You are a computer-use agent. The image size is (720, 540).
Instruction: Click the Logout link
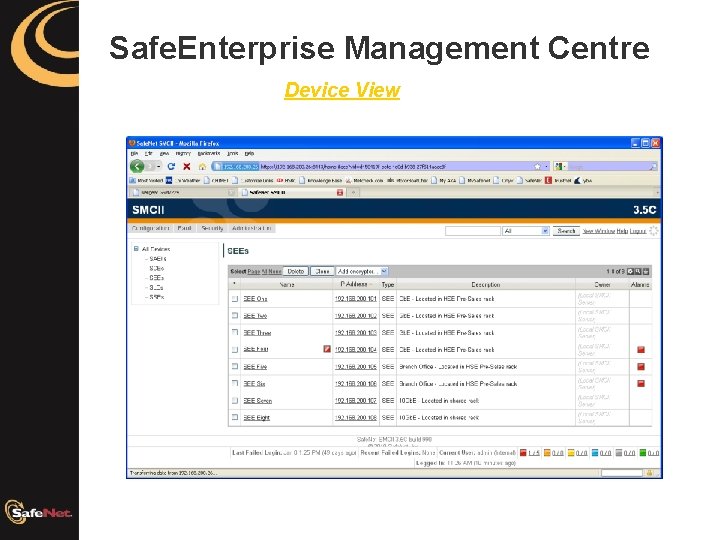pos(637,231)
